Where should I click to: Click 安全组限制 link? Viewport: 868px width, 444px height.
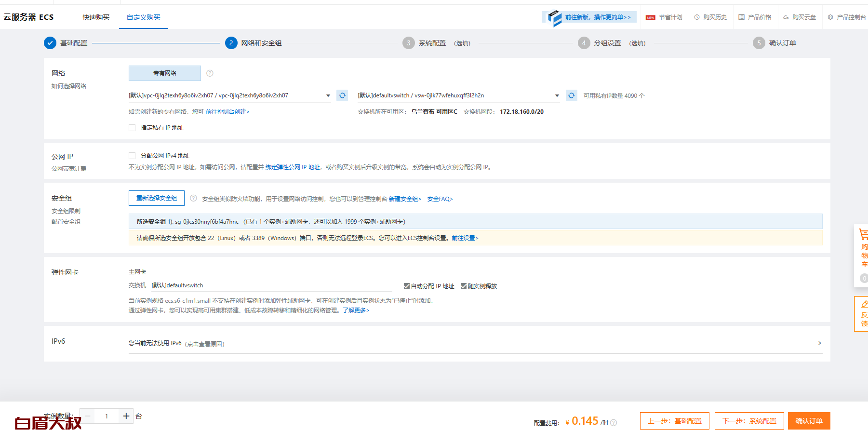pos(66,211)
